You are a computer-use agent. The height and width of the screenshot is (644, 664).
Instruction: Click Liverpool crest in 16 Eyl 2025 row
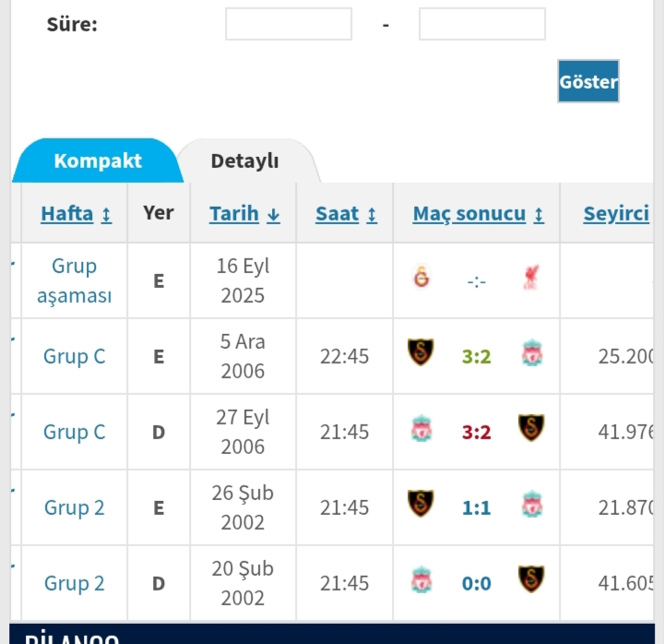[x=531, y=278]
